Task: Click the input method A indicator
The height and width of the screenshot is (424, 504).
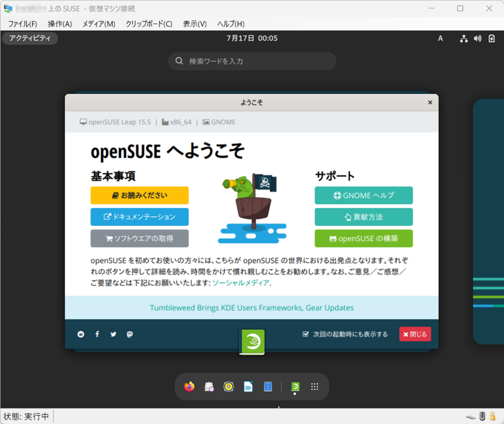Action: click(440, 39)
